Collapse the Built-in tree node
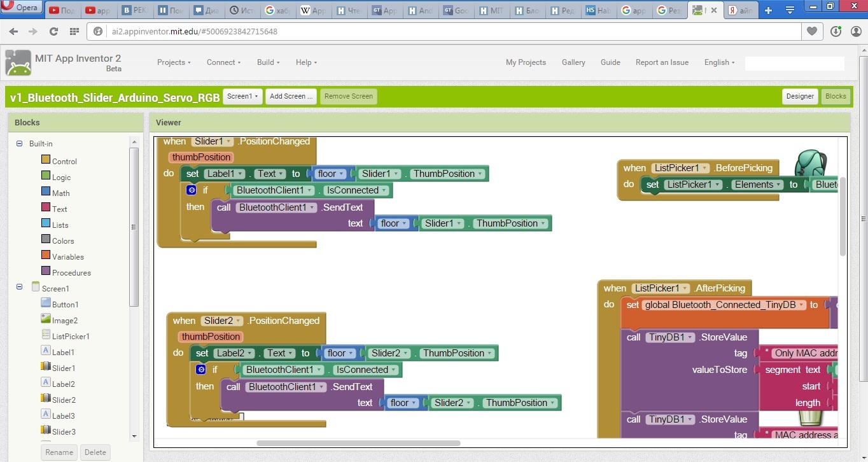Image resolution: width=868 pixels, height=462 pixels. (x=20, y=144)
